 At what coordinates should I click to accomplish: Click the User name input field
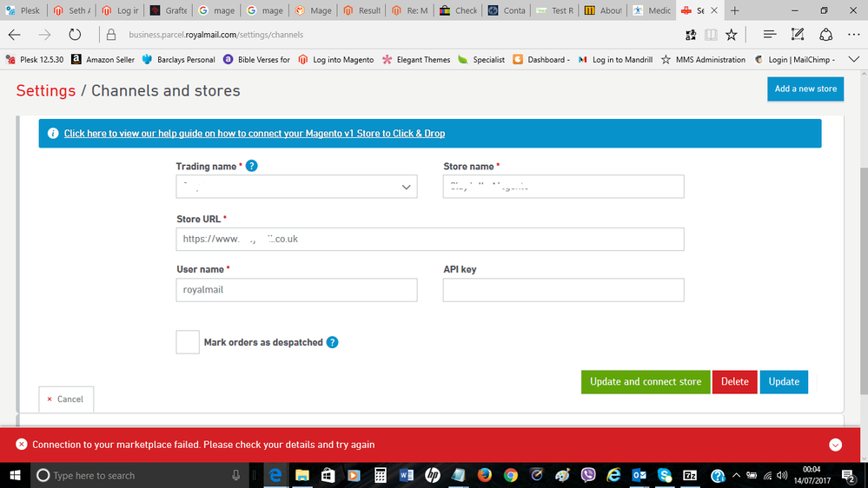point(296,290)
